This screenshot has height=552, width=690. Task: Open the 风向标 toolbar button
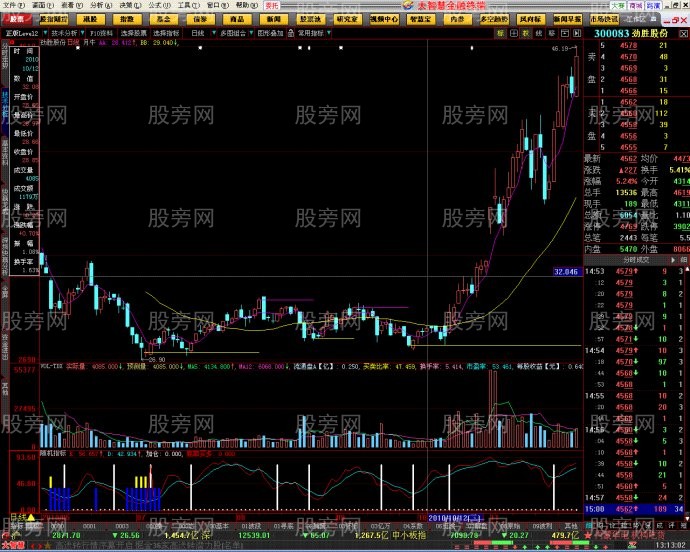(x=531, y=19)
